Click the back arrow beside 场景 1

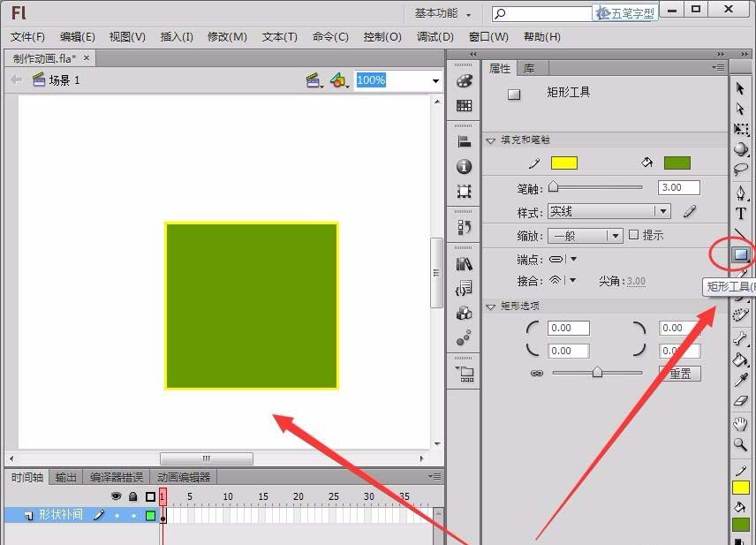tap(17, 79)
